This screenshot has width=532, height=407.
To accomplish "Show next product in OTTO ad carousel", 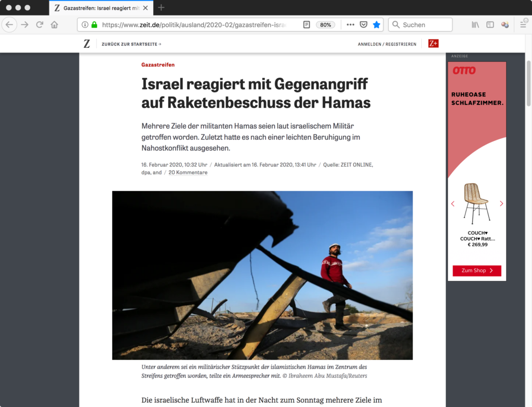I will 501,203.
